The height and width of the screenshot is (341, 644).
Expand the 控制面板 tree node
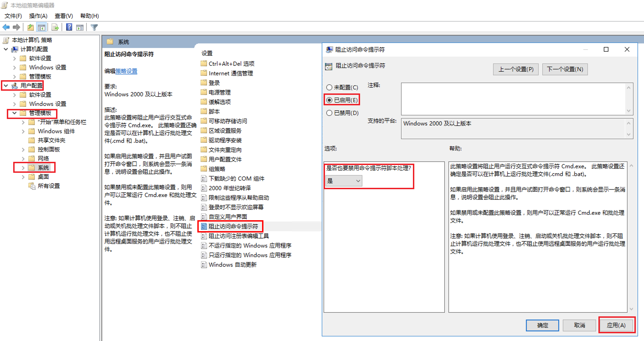[23, 150]
